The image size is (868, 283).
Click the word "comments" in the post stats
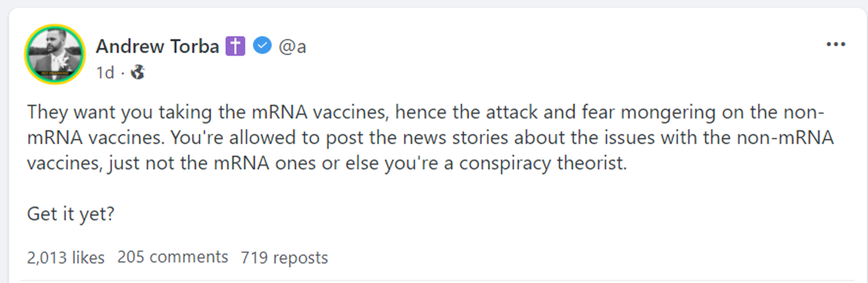point(189,257)
